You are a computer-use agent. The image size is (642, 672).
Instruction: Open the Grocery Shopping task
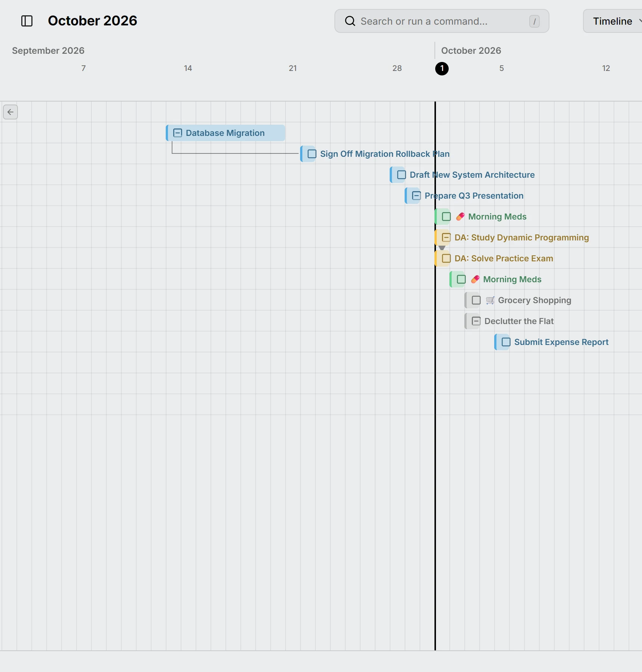point(535,300)
